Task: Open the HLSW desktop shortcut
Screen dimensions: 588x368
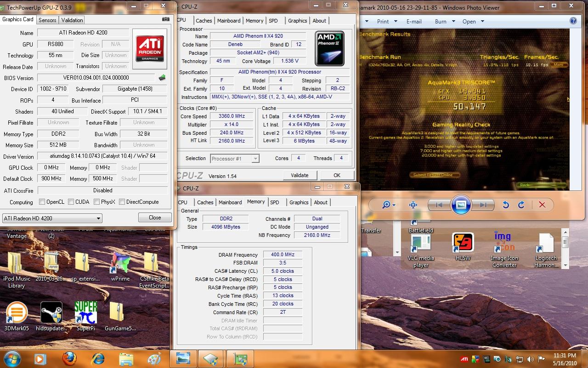Action: pyautogui.click(x=463, y=247)
